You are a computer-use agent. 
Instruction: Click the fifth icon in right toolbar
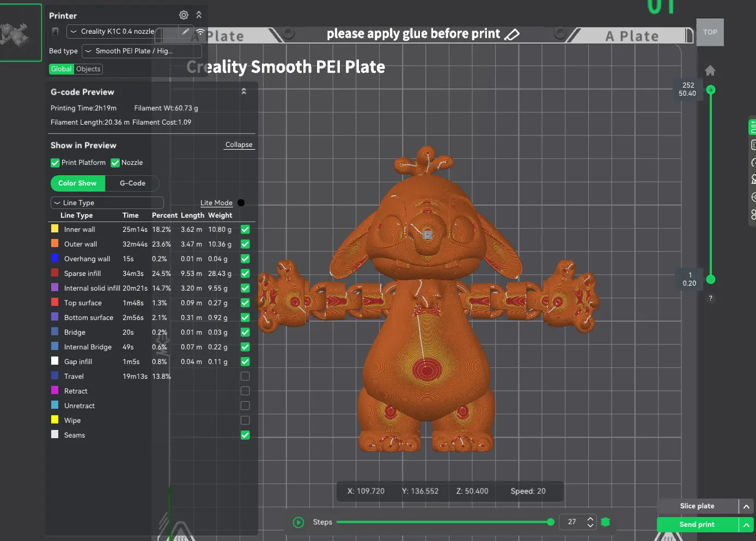click(x=753, y=197)
